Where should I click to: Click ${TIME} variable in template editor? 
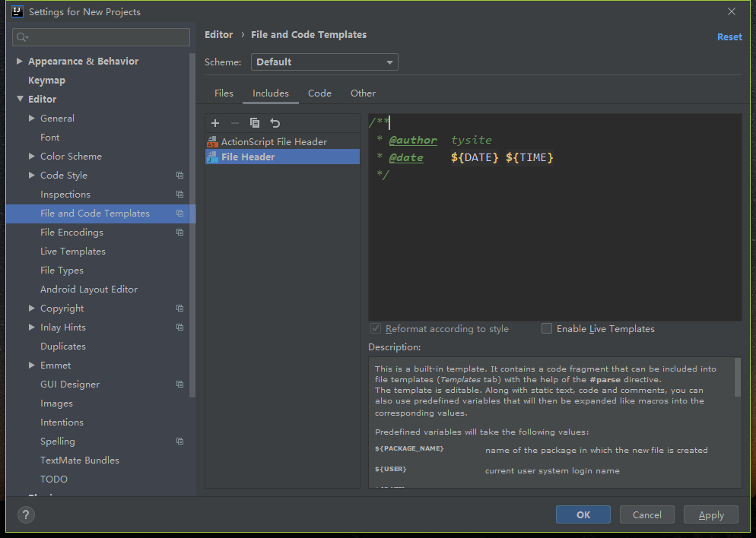tap(529, 157)
